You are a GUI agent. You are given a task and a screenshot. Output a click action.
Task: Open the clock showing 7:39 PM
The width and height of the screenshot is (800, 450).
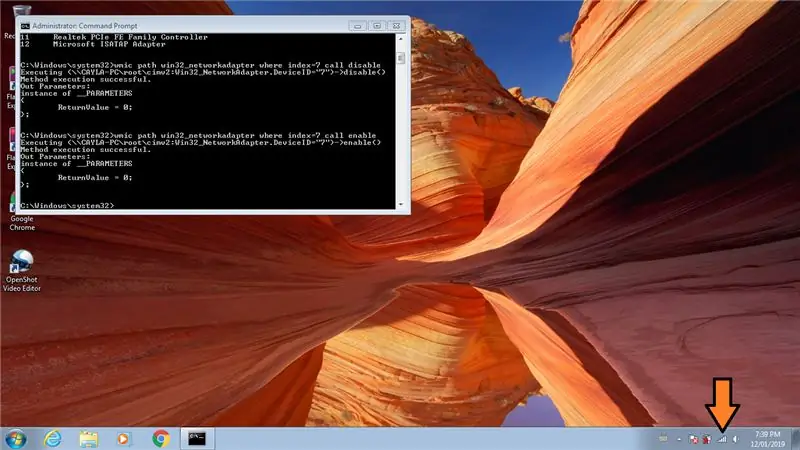(767, 439)
